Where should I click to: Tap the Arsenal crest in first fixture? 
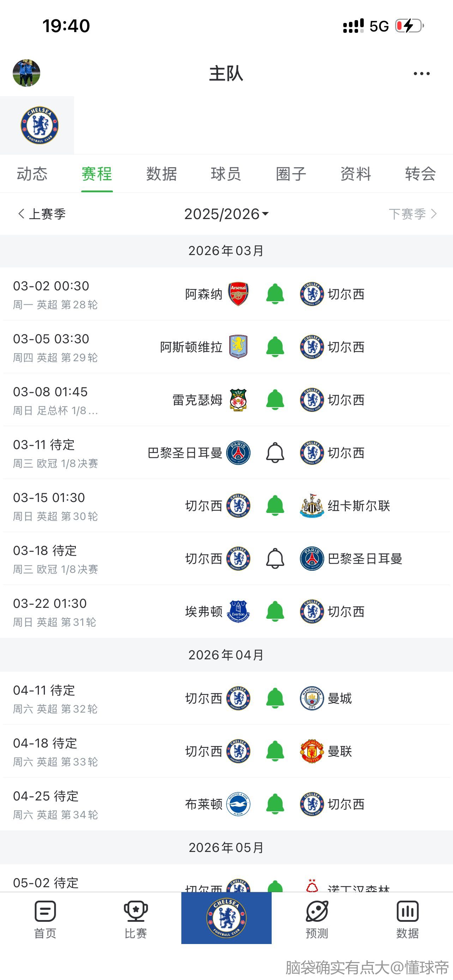coord(238,294)
